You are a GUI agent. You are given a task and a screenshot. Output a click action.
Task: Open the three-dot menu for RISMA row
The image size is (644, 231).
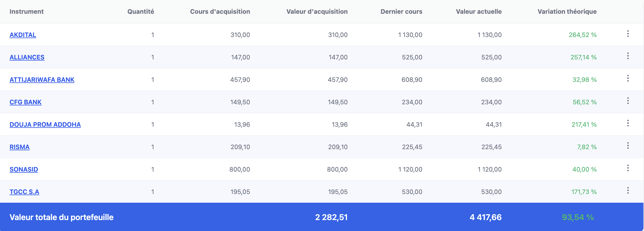pos(628,145)
